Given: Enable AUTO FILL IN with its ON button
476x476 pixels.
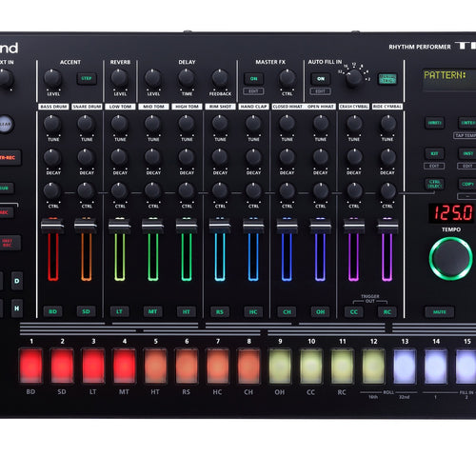Looking at the screenshot, I should [321, 79].
